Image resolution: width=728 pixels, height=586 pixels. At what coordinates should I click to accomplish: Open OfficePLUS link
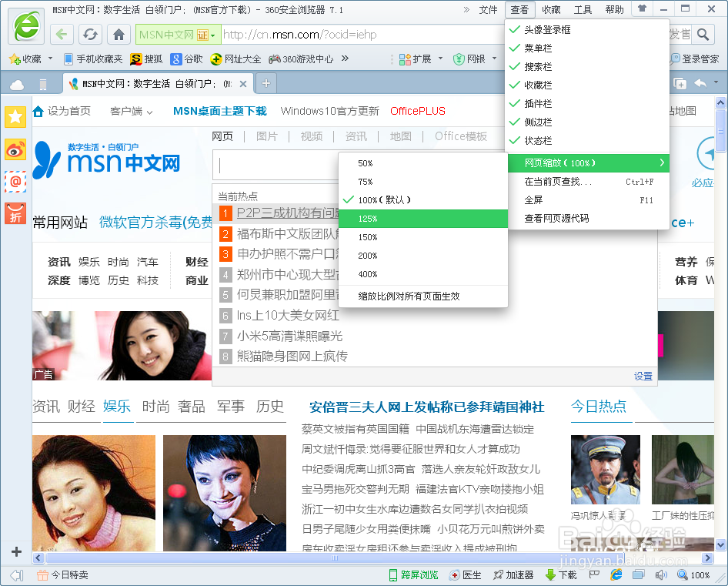point(417,111)
